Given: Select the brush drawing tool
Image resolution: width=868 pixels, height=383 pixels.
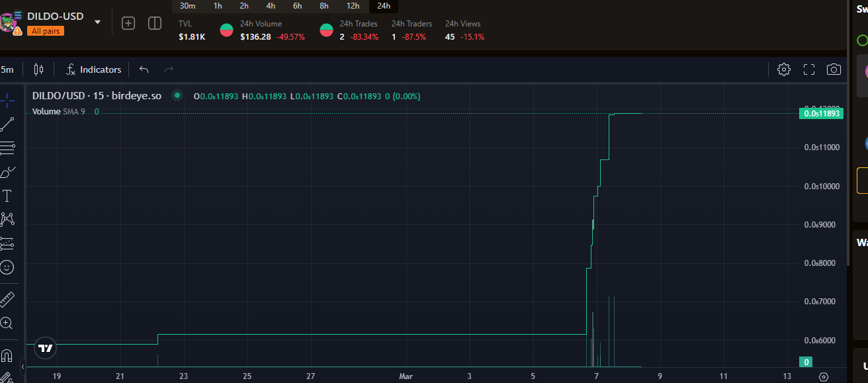Looking at the screenshot, I should tap(7, 172).
